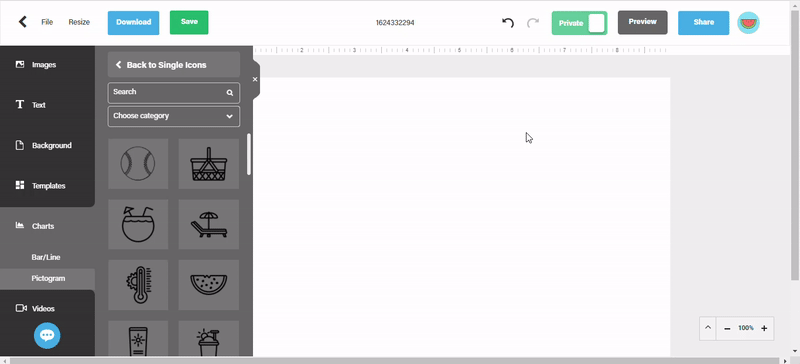Choose the picnic basket icon
The width and height of the screenshot is (800, 364).
[x=209, y=164]
